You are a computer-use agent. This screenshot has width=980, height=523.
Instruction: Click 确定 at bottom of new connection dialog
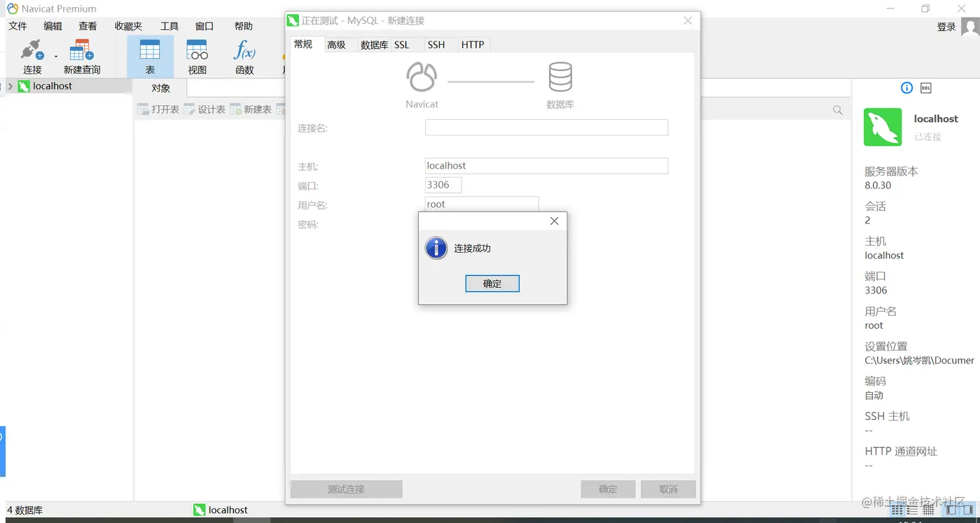coord(608,489)
